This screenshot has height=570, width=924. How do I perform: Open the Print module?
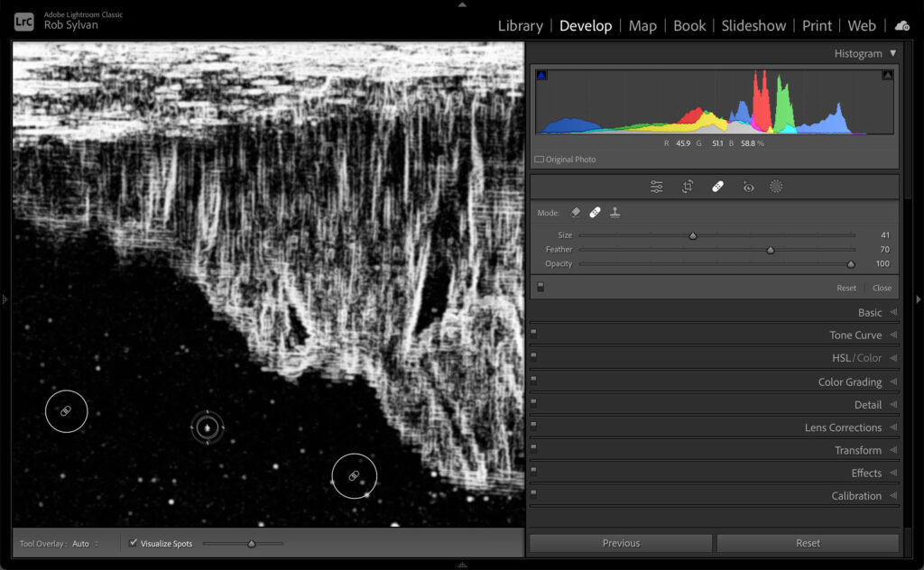tap(817, 26)
